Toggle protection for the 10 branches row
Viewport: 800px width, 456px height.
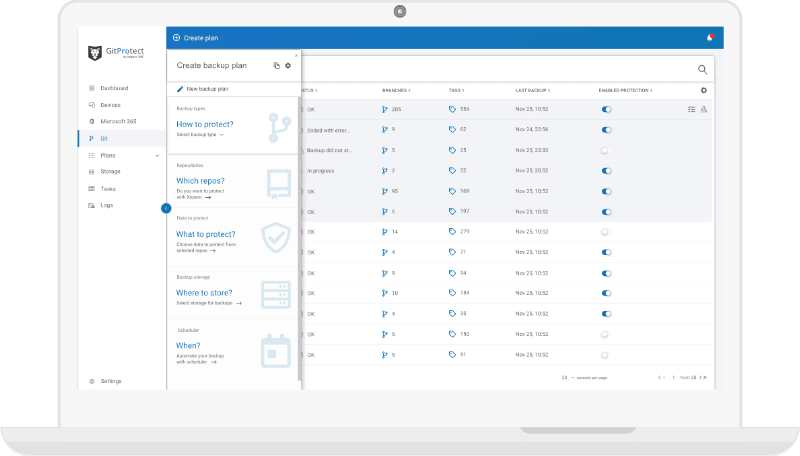[606, 293]
